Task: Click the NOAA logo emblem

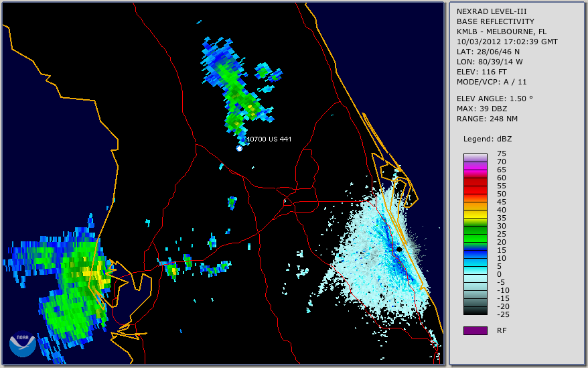Action: (23, 344)
